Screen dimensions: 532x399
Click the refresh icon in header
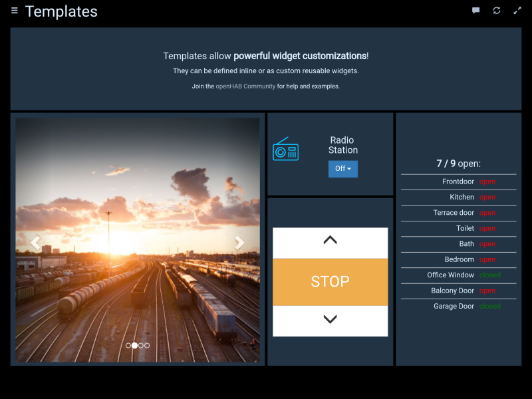click(x=497, y=11)
